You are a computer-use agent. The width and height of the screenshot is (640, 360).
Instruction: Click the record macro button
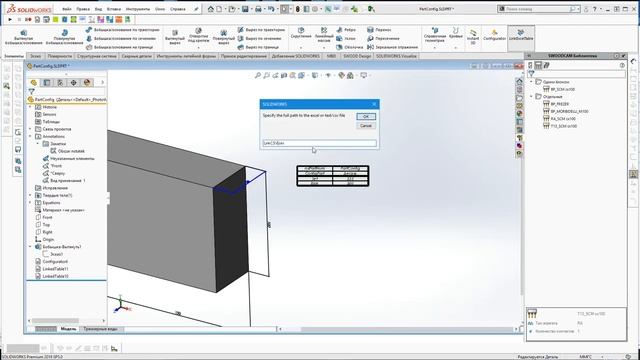pyautogui.click(x=28, y=19)
